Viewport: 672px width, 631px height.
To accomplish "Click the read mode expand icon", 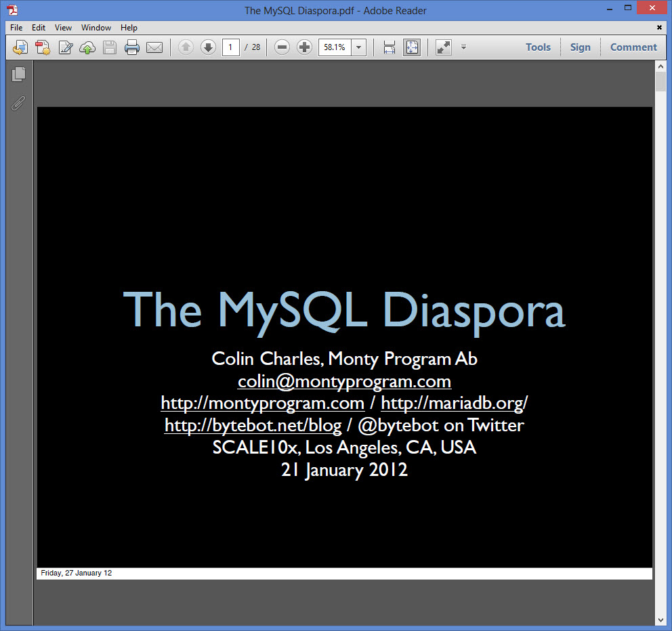I will point(444,47).
